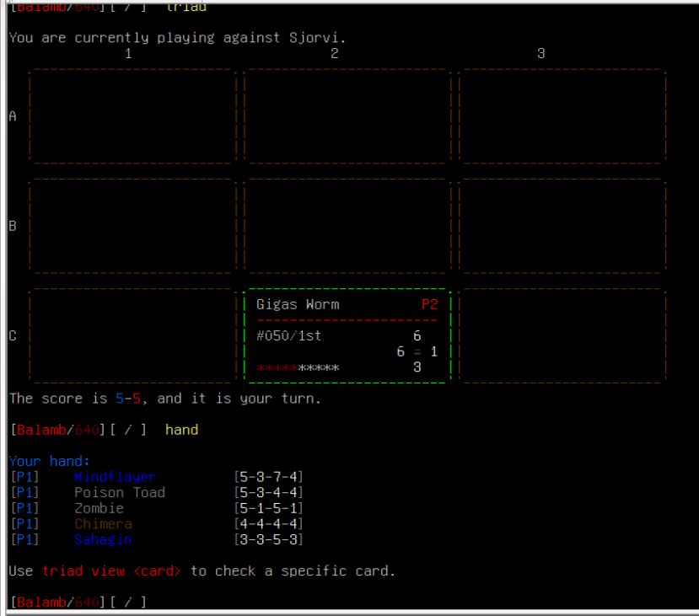Click the stats '[5-3-4-4]' for Poison Toad
Image resolution: width=699 pixels, height=616 pixels.
tap(269, 493)
